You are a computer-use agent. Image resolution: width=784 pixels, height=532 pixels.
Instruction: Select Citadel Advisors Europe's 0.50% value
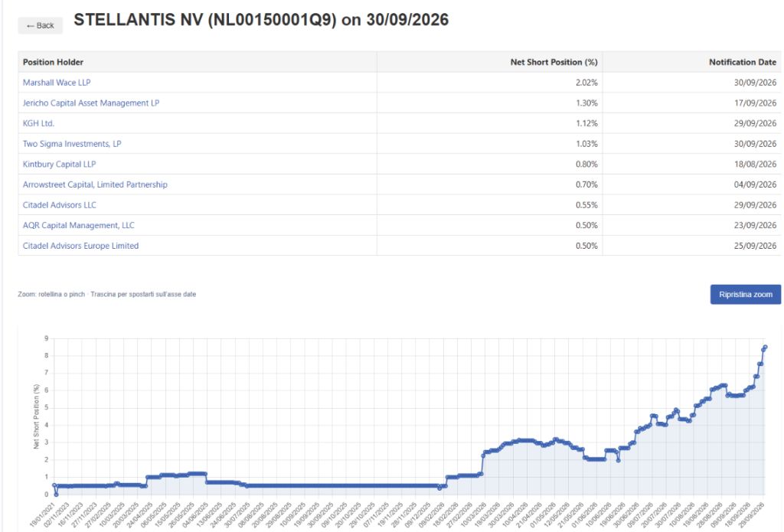point(586,246)
